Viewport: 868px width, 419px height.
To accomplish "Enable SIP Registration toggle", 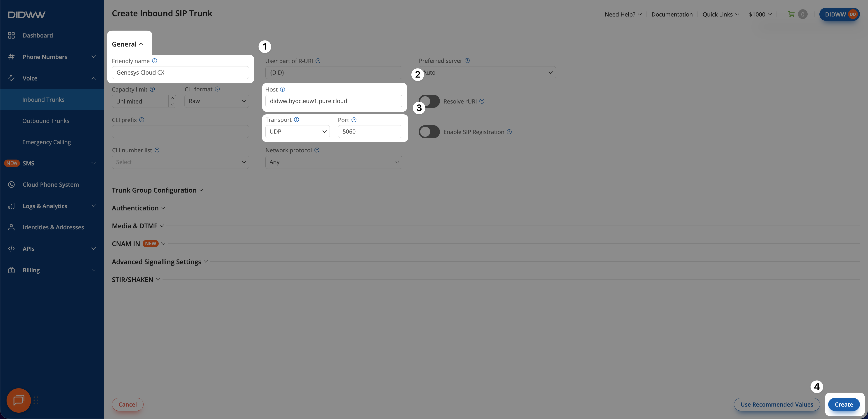I will pos(429,132).
